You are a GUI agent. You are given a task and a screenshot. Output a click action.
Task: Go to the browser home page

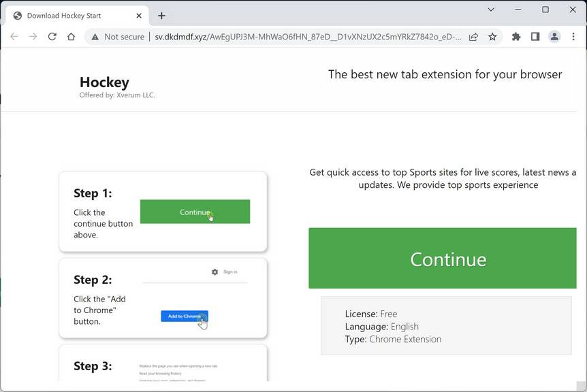71,37
